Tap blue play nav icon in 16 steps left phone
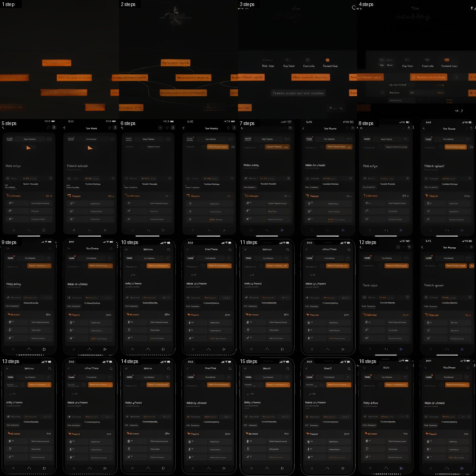The image size is (476, 476). pyautogui.click(x=401, y=468)
